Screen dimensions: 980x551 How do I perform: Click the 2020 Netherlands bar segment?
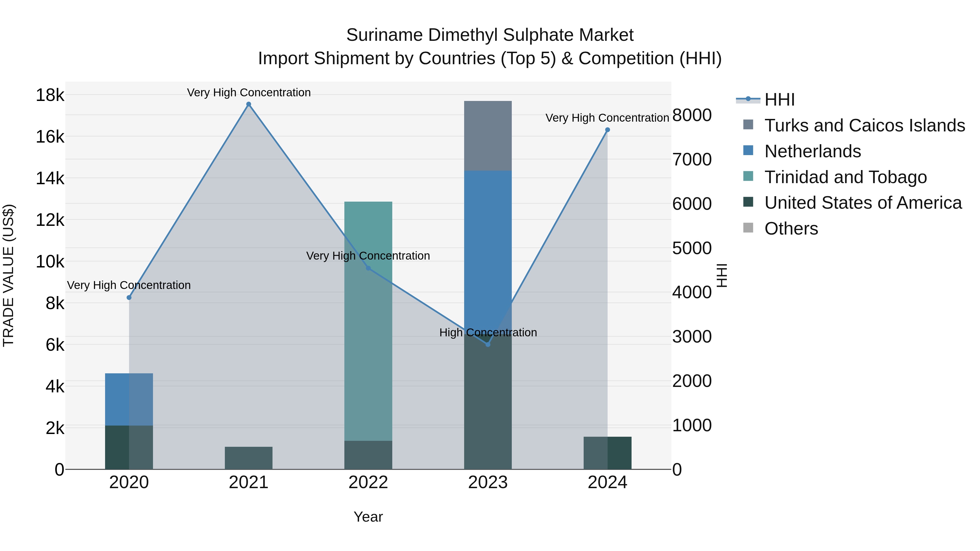(129, 399)
